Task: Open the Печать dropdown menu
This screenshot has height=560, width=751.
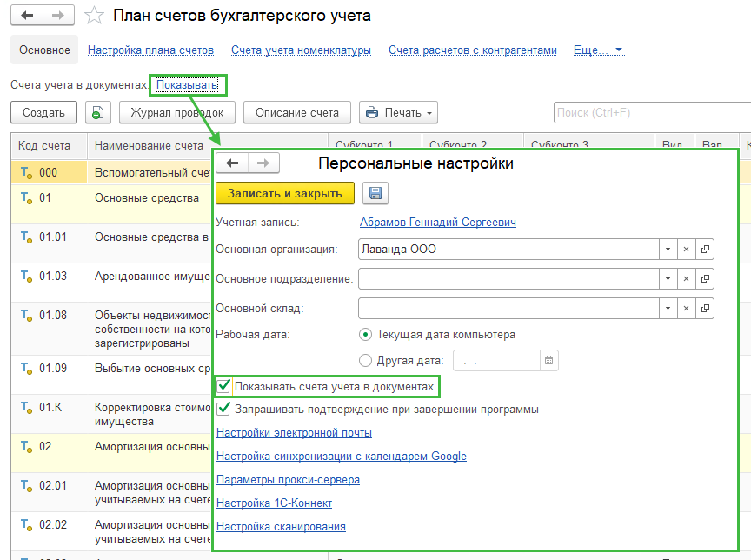Action: (x=398, y=112)
